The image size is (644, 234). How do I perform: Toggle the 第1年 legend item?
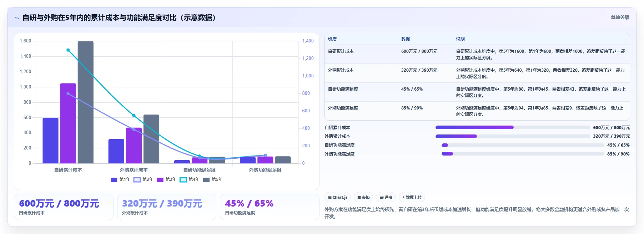coord(120,179)
